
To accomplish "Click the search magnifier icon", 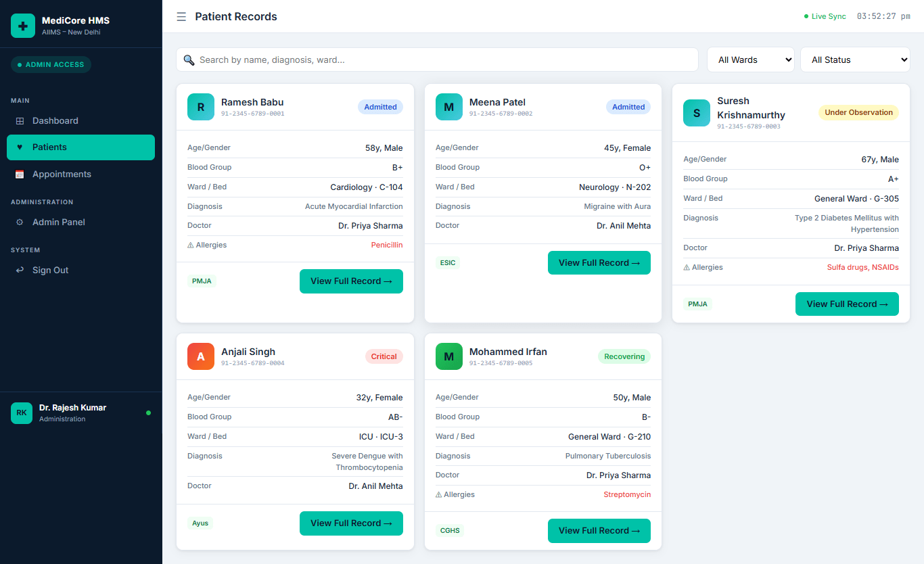I will [x=189, y=60].
